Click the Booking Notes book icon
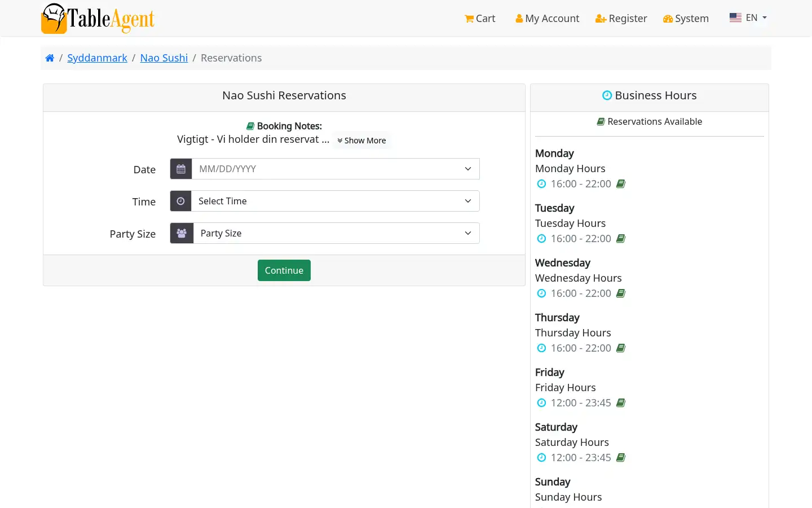This screenshot has height=508, width=812. click(250, 126)
